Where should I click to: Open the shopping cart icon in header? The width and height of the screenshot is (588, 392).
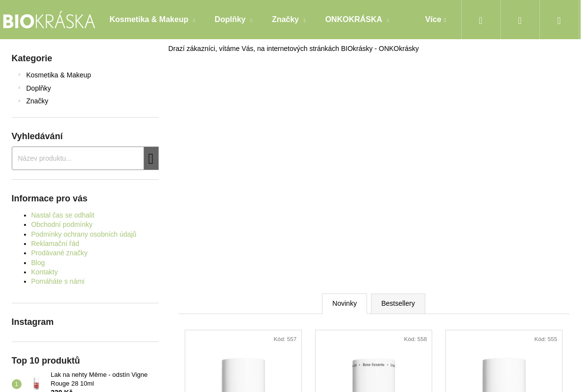pyautogui.click(x=559, y=20)
